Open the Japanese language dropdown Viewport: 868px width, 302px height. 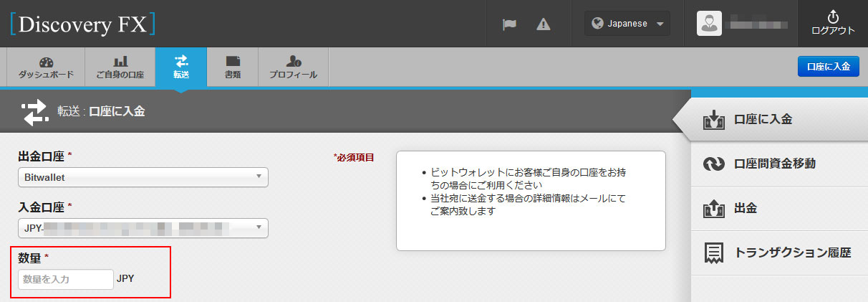click(628, 24)
